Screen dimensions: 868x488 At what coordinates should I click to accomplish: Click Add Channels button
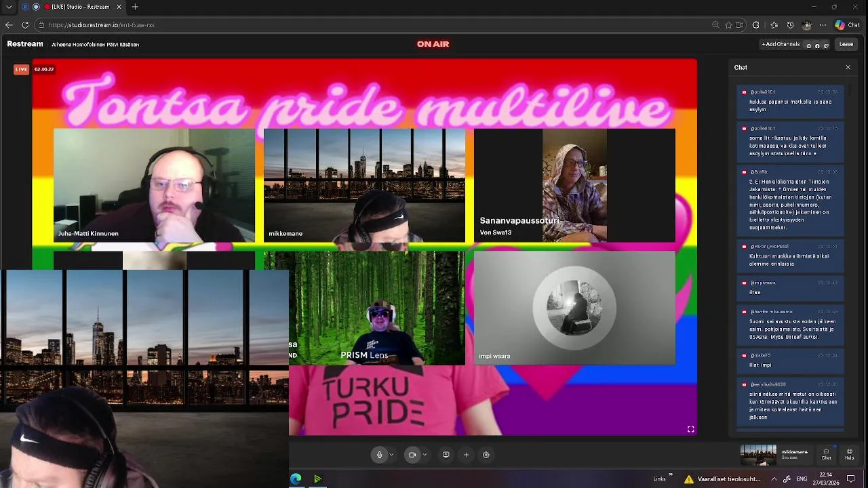point(781,44)
